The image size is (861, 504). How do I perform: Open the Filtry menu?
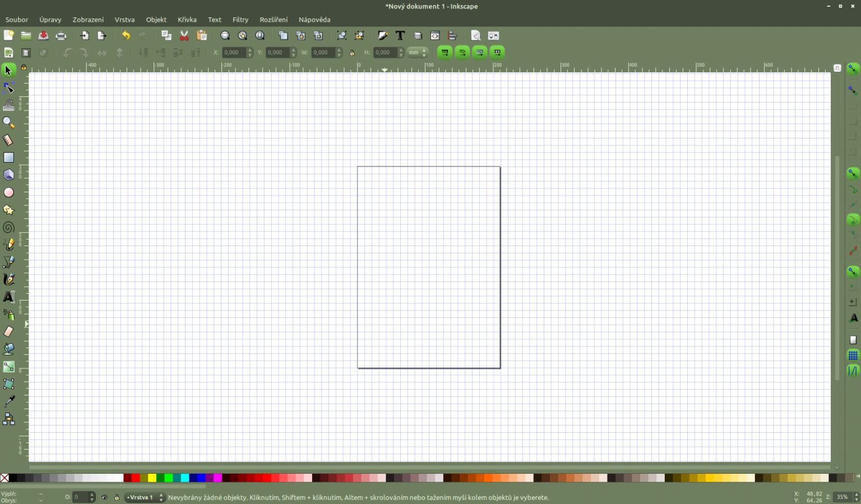[240, 20]
